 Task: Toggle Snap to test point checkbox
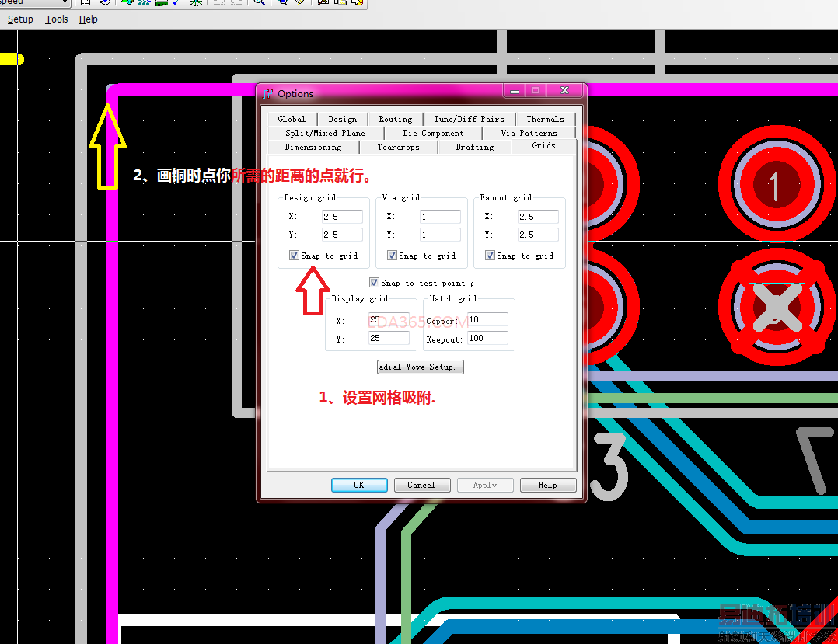pos(374,283)
